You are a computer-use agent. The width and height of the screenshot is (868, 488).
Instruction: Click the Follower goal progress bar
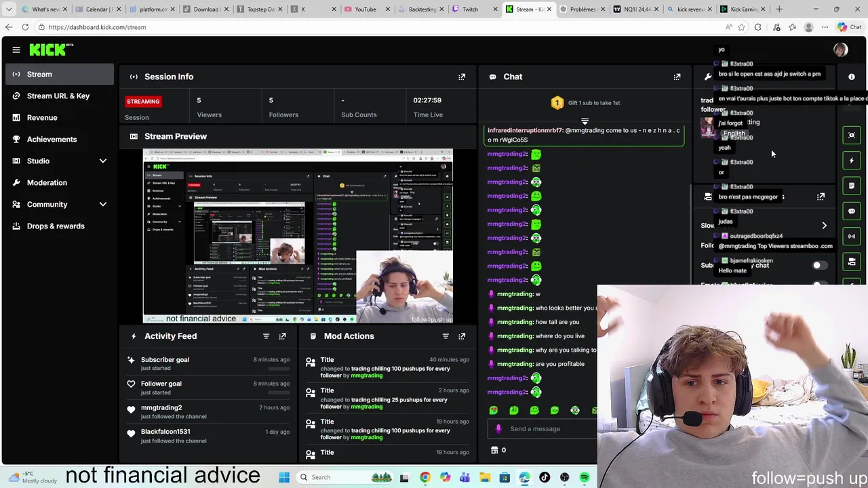279,392
